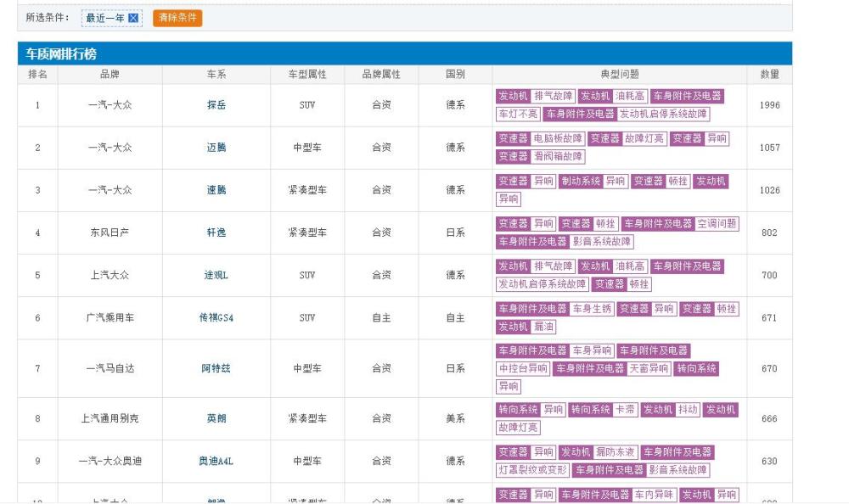Open the 英朗 car series link
This screenshot has width=849, height=504.
click(x=216, y=418)
